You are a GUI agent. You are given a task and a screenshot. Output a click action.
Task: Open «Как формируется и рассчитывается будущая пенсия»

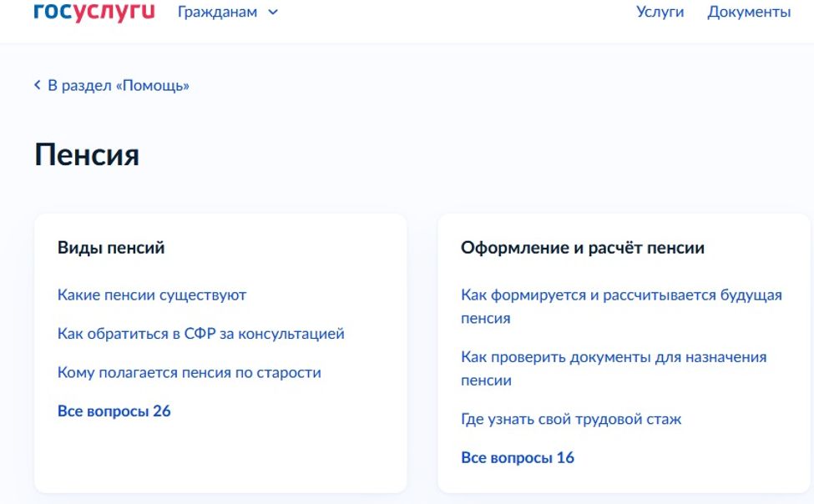click(622, 305)
